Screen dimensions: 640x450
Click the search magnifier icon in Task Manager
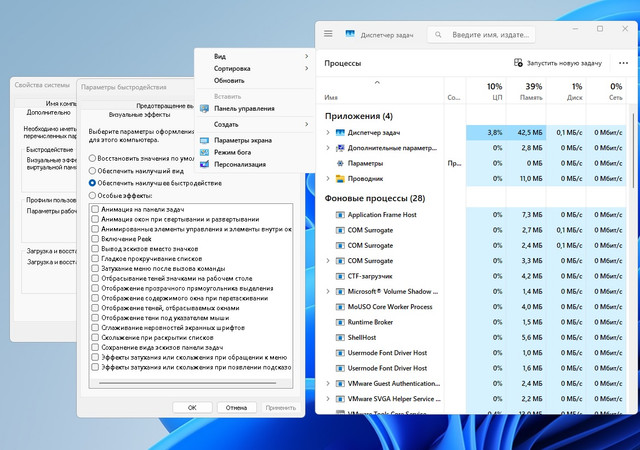point(438,35)
